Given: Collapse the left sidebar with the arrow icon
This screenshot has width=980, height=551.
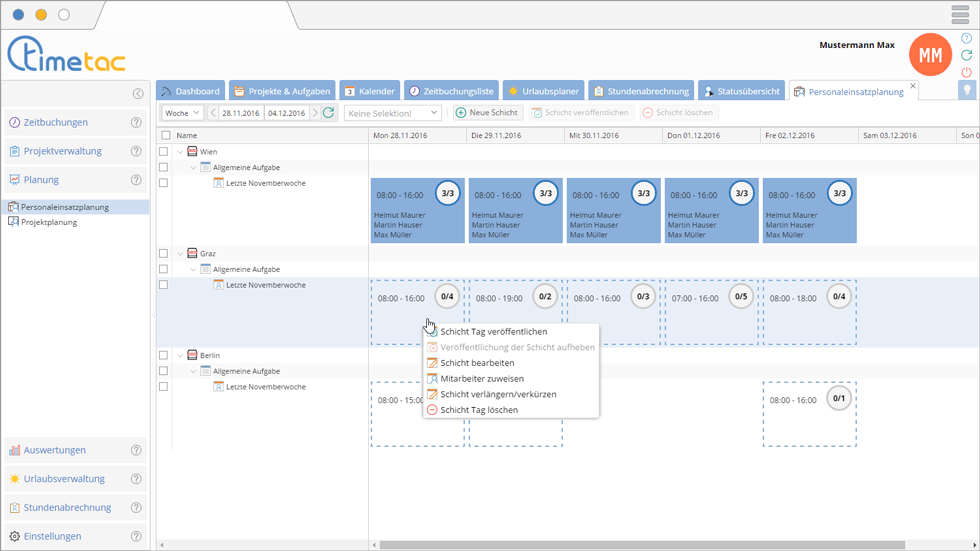Looking at the screenshot, I should click(x=138, y=94).
